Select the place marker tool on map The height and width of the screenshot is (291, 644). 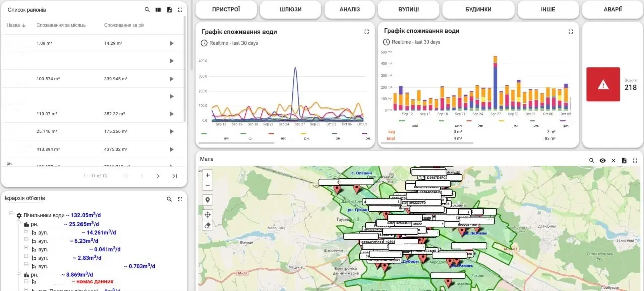pyautogui.click(x=208, y=200)
